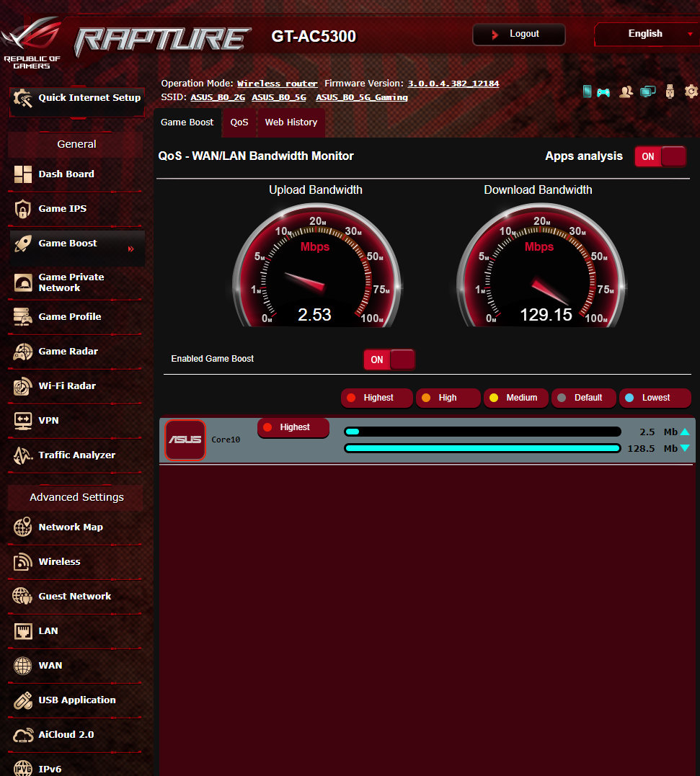Click the IPv6 sidebar icon
Viewport: 700px width, 776px height.
point(23,768)
